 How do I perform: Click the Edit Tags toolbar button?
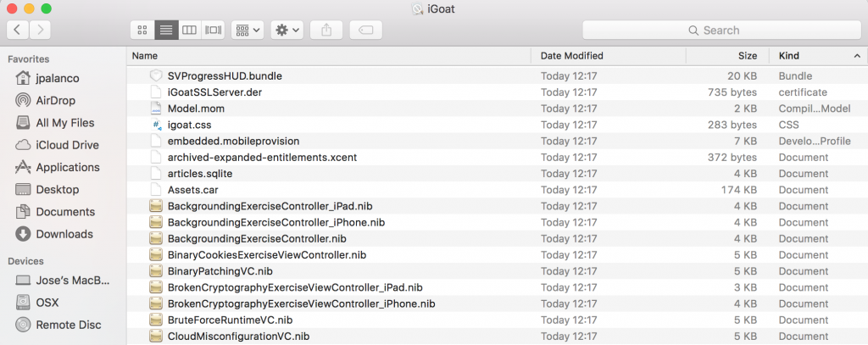coord(366,30)
